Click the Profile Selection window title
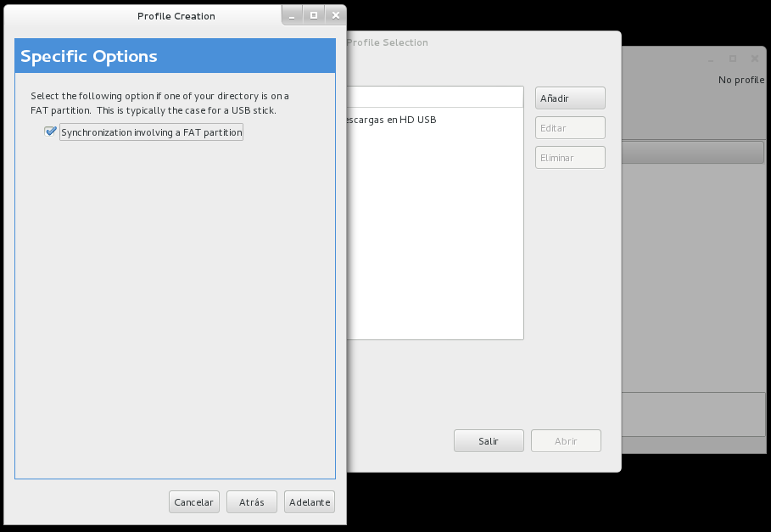771x532 pixels. (x=387, y=42)
